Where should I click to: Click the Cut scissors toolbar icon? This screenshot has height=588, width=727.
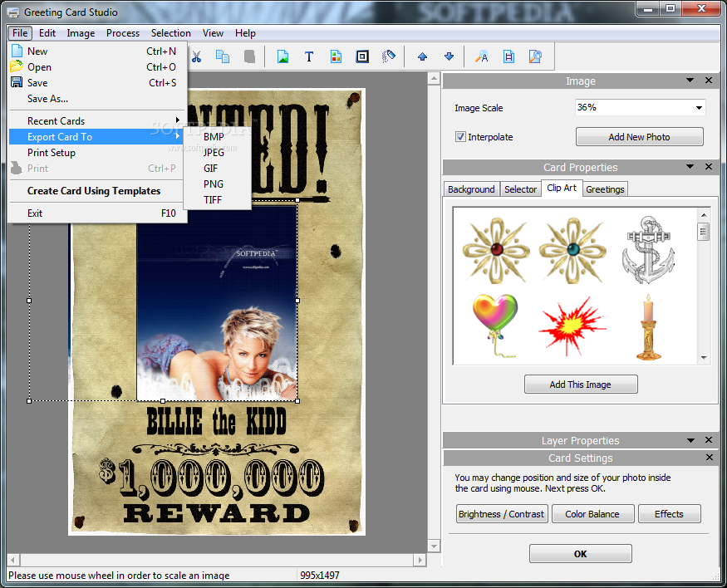point(197,56)
